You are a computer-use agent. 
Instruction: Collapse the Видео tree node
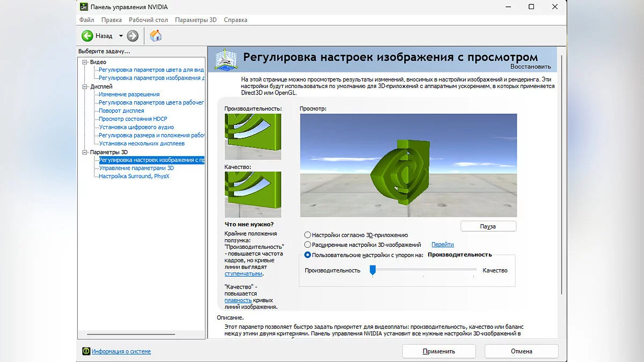tap(84, 62)
